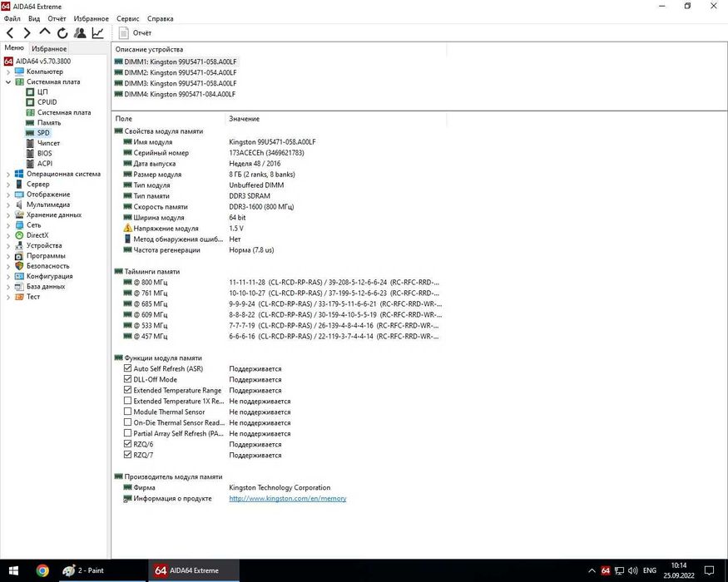
Task: Open ACPI in the tree
Action: tap(45, 163)
